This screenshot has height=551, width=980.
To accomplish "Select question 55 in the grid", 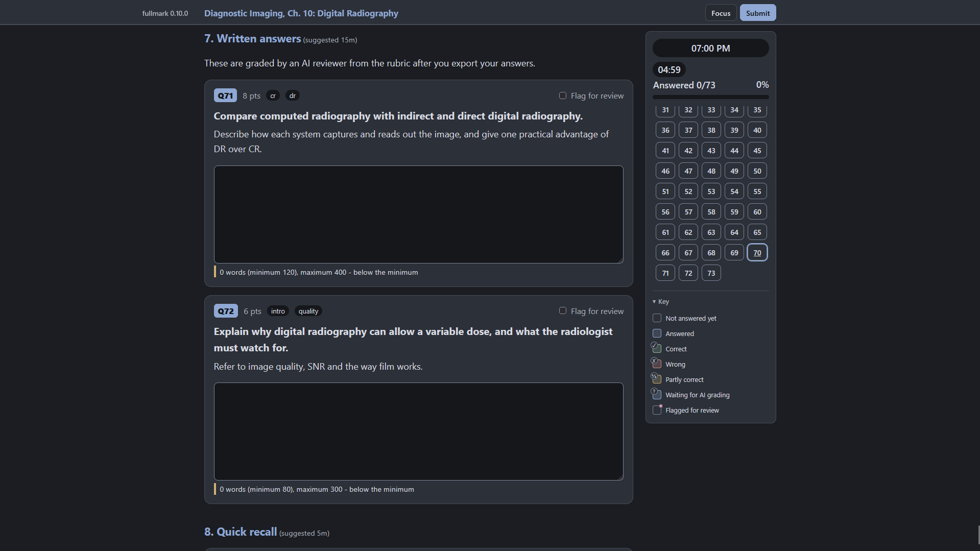I will click(757, 191).
